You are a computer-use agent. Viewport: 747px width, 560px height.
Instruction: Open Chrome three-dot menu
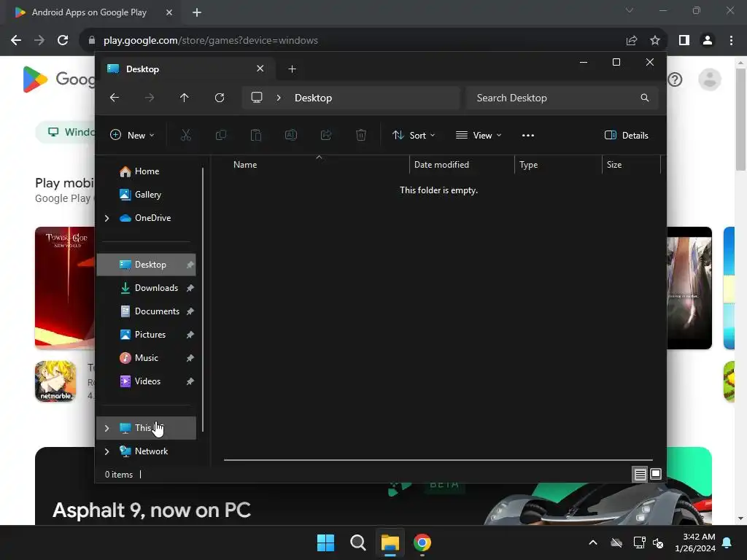[731, 41]
